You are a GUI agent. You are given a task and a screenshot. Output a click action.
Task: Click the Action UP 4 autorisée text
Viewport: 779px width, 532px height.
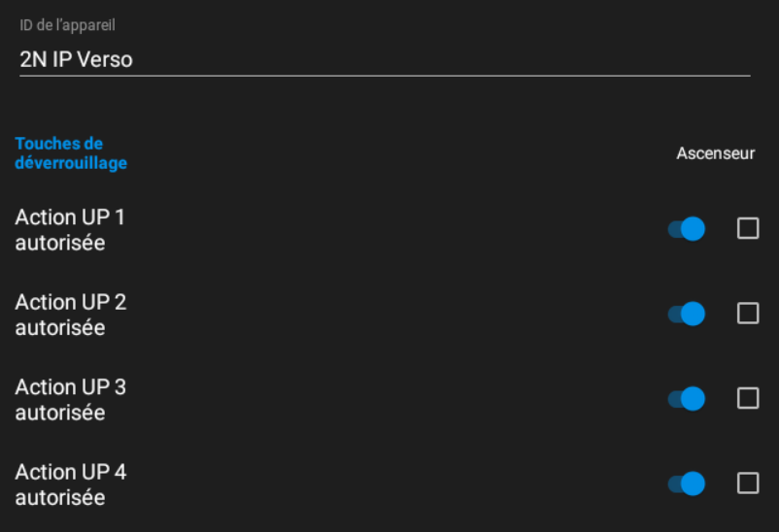pyautogui.click(x=71, y=484)
